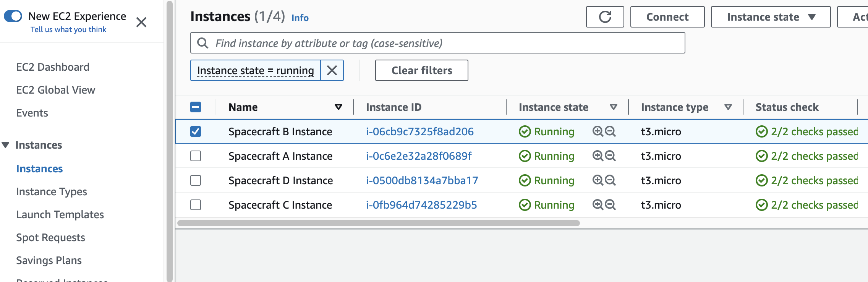The height and width of the screenshot is (282, 868).
Task: Click Instance type column sort arrow
Action: point(728,107)
